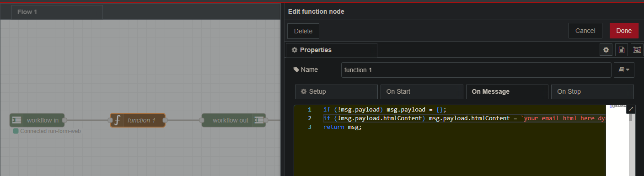Select the Flow 1 workspace tab

coord(57,12)
